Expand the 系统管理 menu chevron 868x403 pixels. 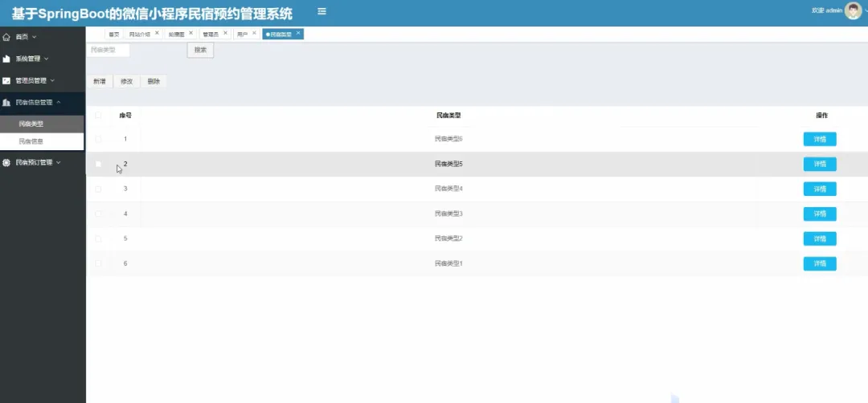pos(47,59)
